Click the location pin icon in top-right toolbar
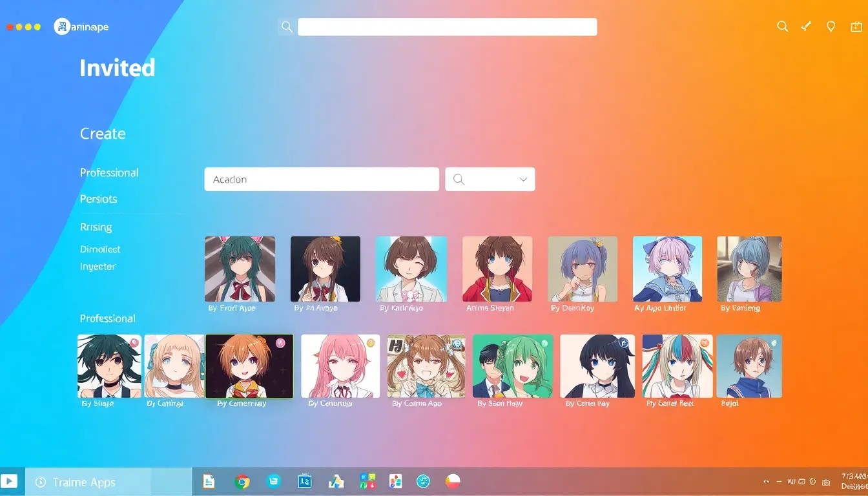Viewport: 868px width, 496px height. [831, 26]
